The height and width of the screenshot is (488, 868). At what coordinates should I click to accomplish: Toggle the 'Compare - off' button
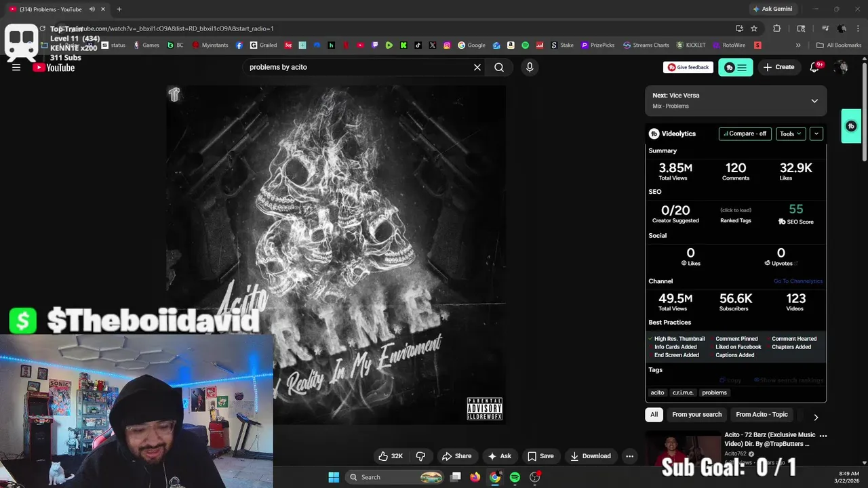tap(745, 134)
